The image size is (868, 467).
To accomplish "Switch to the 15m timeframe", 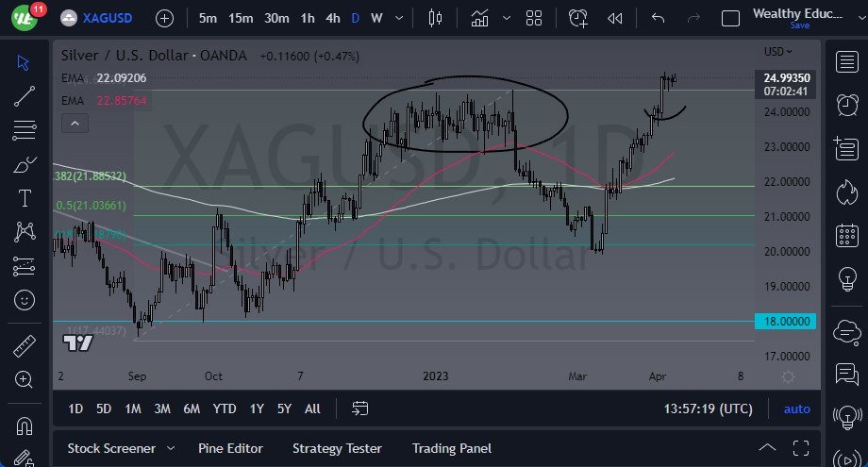I will [x=241, y=18].
